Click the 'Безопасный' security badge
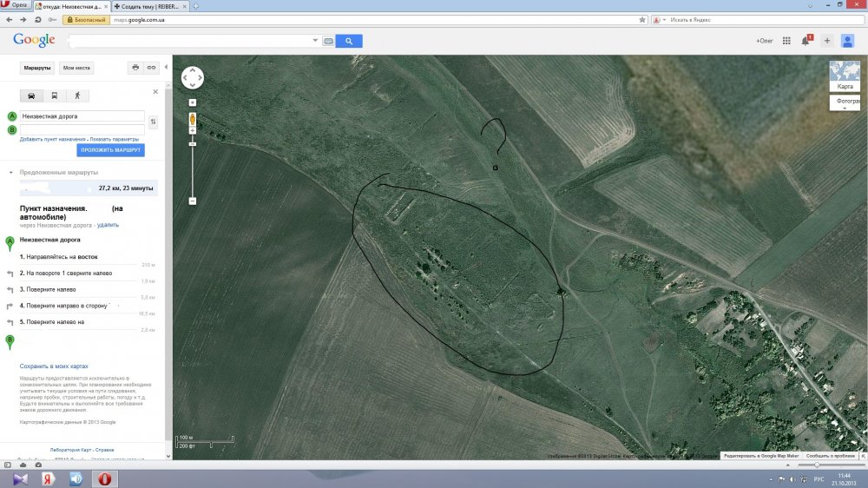 [x=85, y=20]
